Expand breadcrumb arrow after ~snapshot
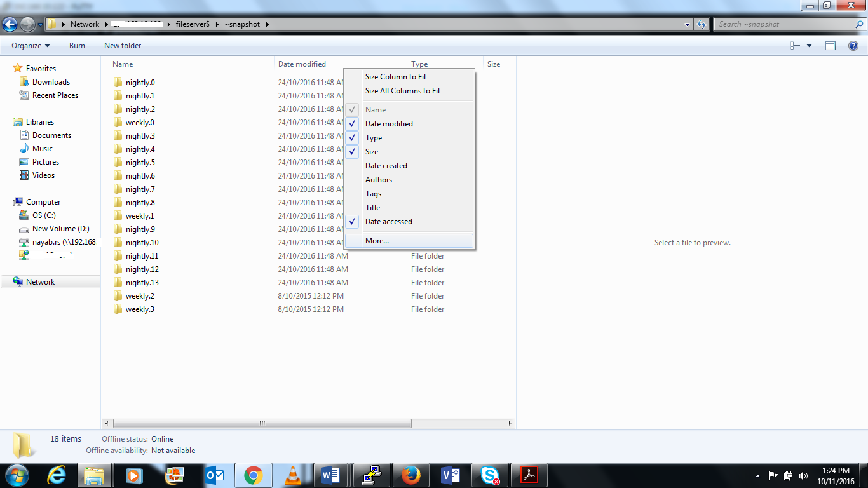This screenshot has width=868, height=488. click(x=268, y=24)
